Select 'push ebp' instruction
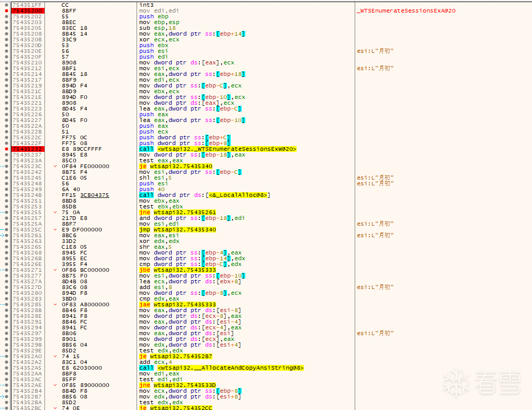The image size is (532, 410). [154, 17]
